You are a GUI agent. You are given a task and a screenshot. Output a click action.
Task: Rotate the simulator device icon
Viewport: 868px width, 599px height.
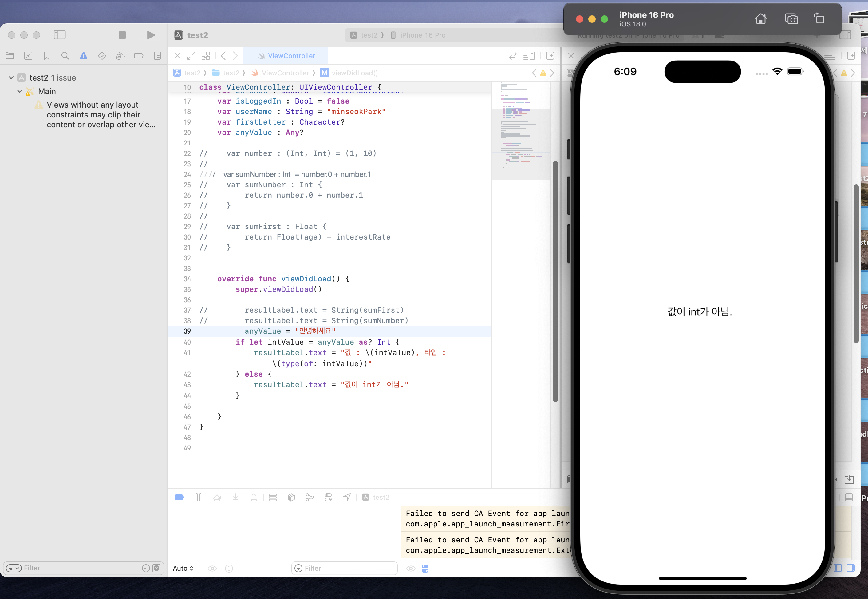coord(819,19)
